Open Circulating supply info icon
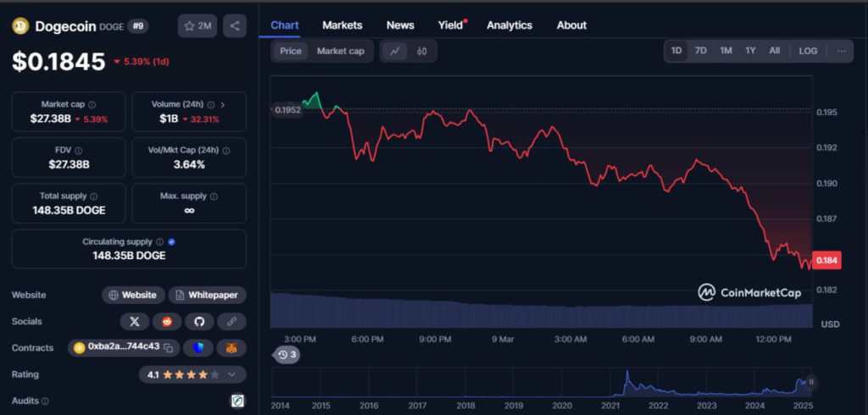 (160, 242)
